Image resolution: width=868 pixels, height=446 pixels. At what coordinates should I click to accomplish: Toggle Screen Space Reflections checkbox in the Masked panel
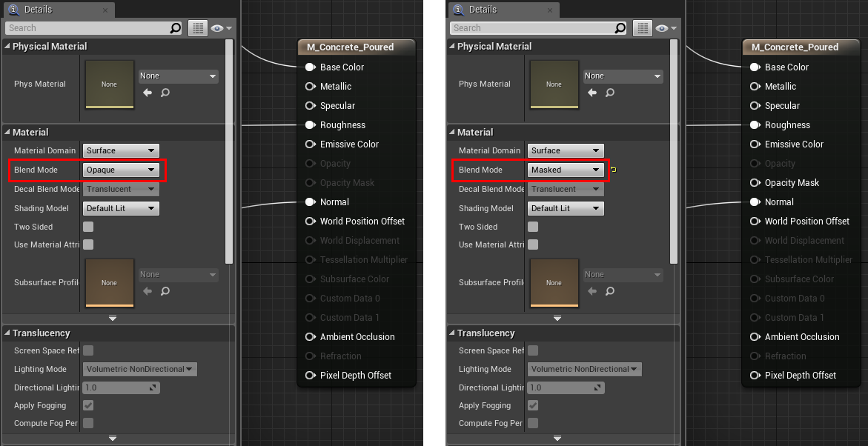pyautogui.click(x=533, y=350)
